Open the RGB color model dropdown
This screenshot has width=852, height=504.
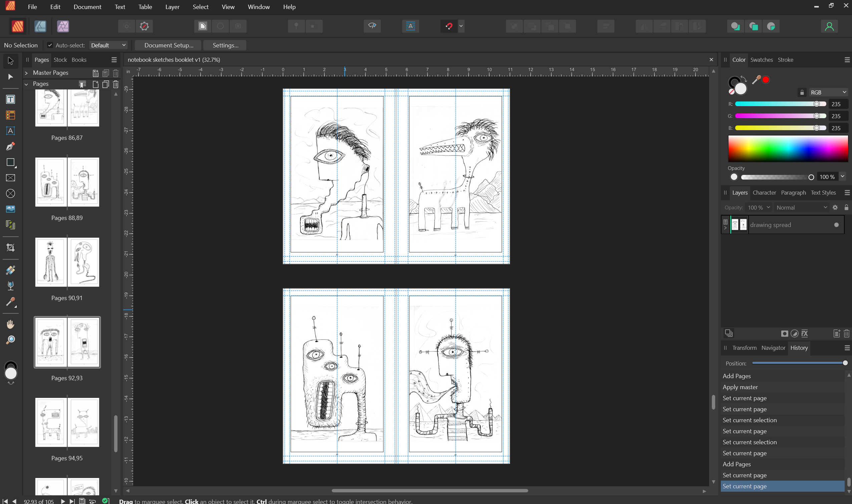click(x=828, y=92)
